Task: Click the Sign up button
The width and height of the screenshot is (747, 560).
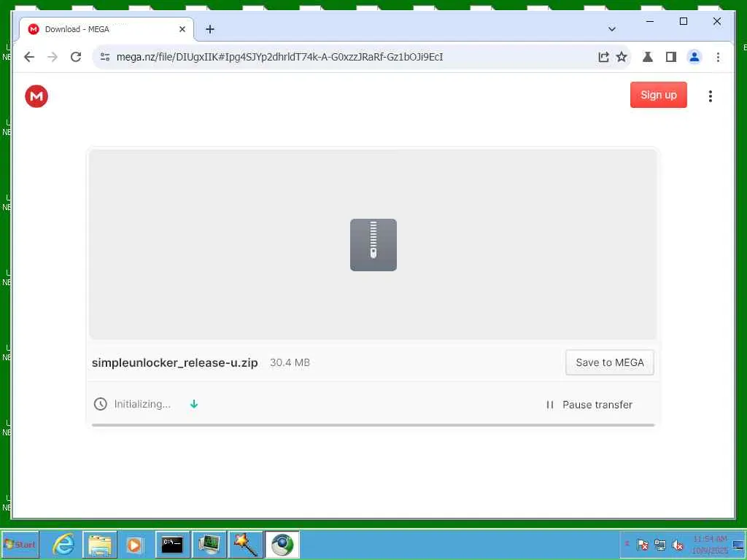Action: (659, 95)
